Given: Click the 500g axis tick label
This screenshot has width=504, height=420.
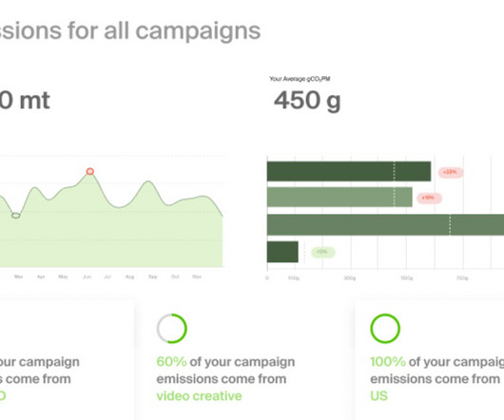Looking at the screenshot, I should [x=407, y=278].
